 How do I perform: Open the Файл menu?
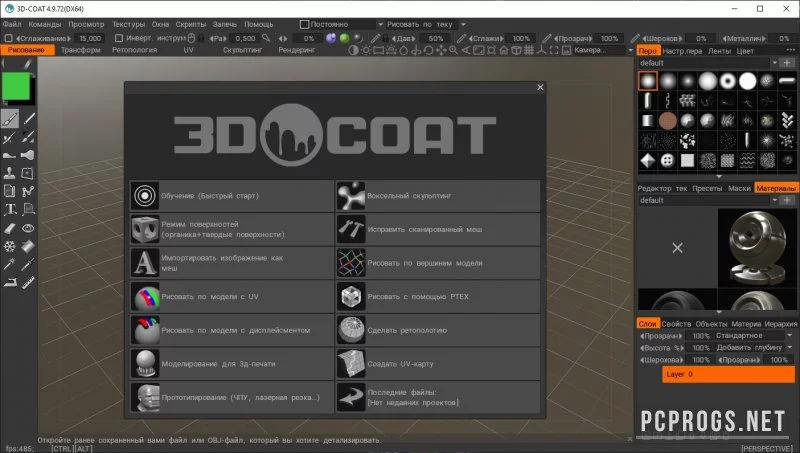coord(12,24)
